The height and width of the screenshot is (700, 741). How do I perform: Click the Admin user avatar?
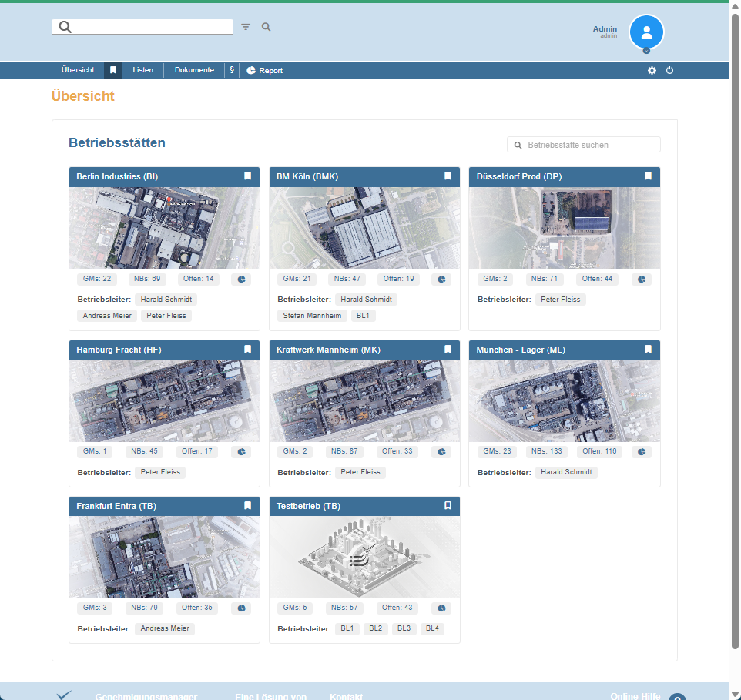coord(646,32)
